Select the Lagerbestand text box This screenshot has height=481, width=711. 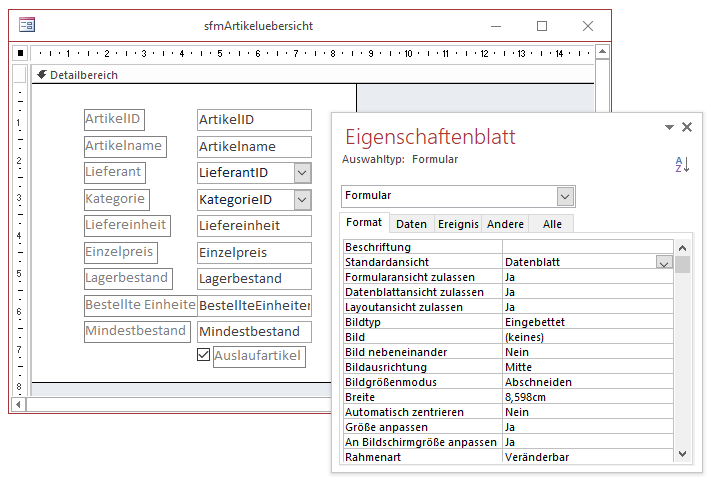[254, 278]
